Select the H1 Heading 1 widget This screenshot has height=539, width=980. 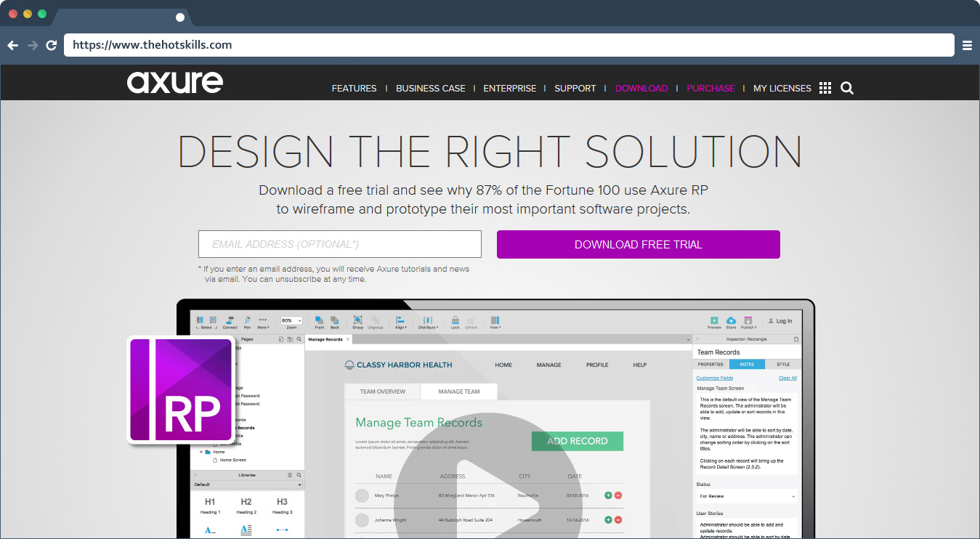click(210, 506)
